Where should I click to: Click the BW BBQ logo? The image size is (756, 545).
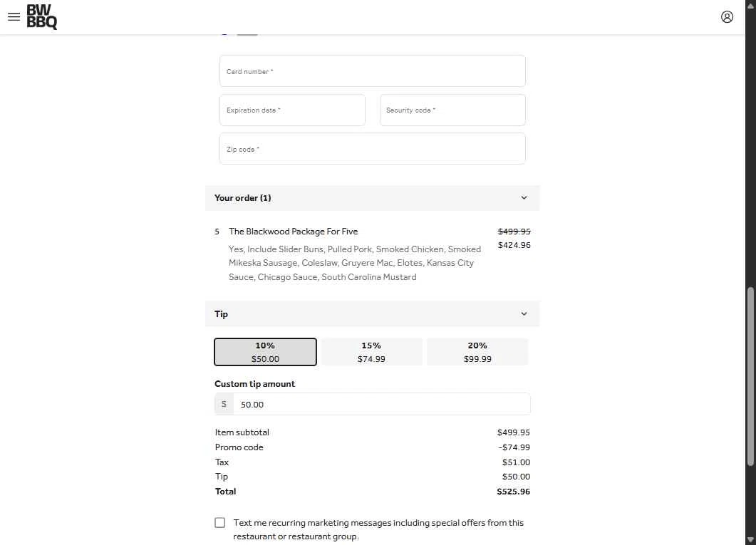(x=41, y=17)
